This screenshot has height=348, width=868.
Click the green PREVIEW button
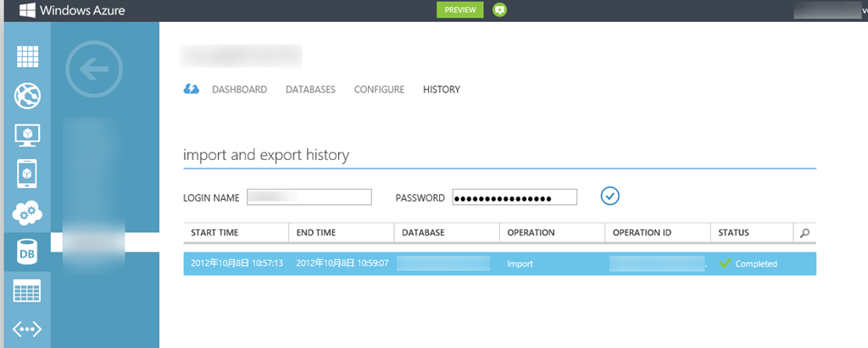pos(459,10)
